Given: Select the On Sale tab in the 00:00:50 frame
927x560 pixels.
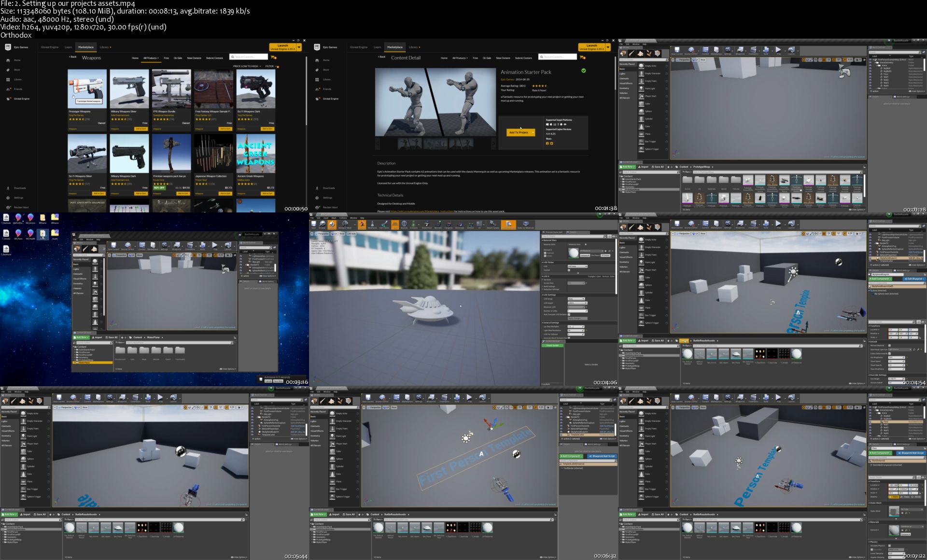Looking at the screenshot, I should 178,58.
